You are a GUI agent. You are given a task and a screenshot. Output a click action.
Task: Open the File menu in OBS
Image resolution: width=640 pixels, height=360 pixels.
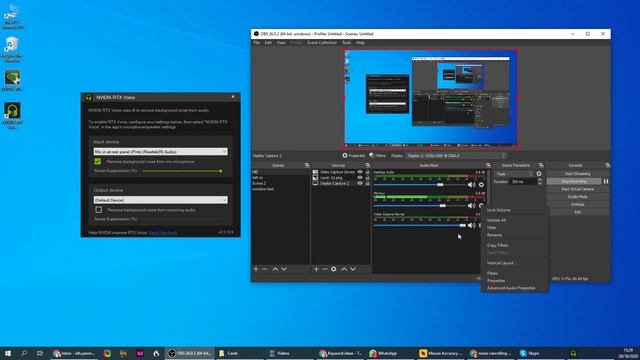pyautogui.click(x=256, y=42)
